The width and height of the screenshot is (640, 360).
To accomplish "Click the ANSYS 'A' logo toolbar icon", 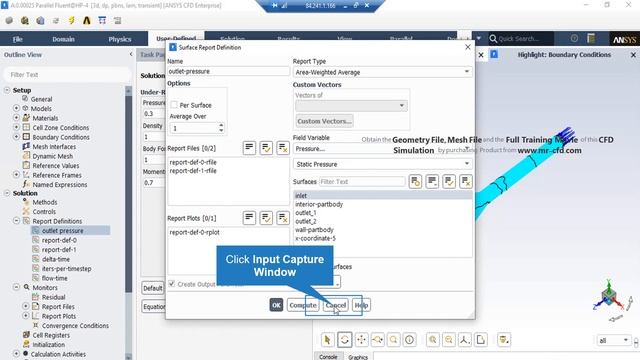I will (87, 20).
